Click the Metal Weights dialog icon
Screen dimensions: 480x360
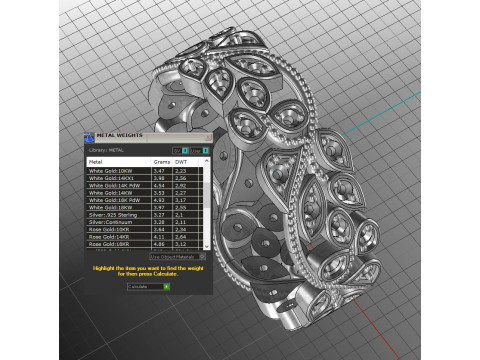pyautogui.click(x=89, y=137)
